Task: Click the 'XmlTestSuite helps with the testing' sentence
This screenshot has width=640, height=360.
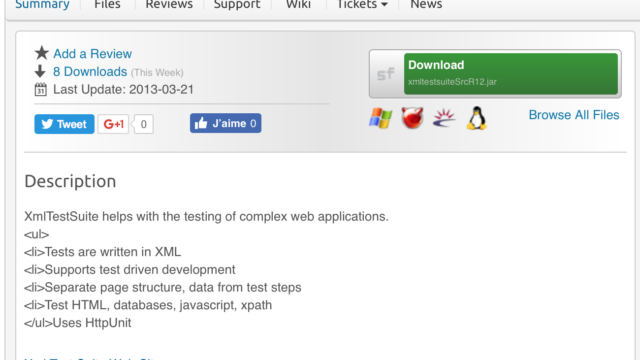Action: pyautogui.click(x=207, y=216)
